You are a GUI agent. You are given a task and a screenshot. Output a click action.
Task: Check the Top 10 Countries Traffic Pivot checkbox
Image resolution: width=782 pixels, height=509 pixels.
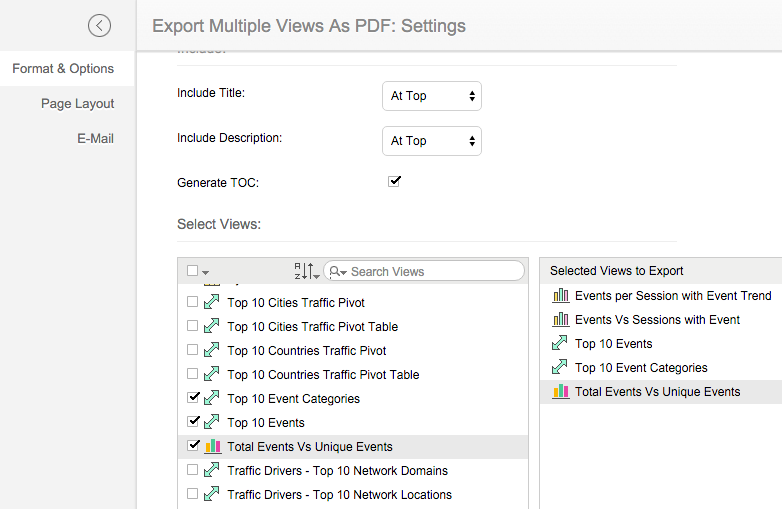click(x=193, y=351)
